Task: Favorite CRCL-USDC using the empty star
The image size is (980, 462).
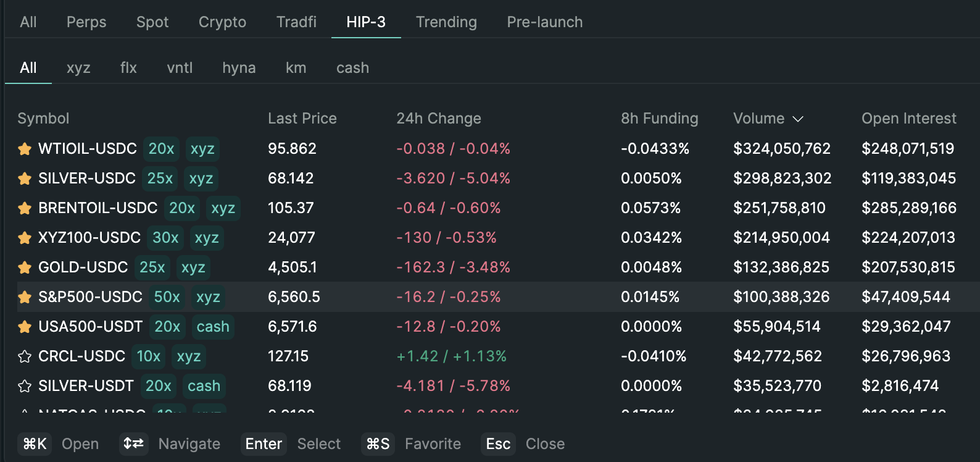Action: point(25,356)
